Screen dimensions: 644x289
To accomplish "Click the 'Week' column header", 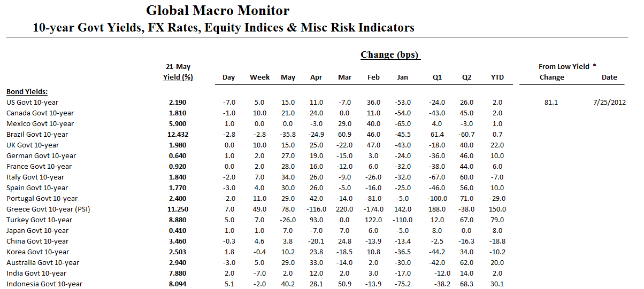I will coord(259,77).
